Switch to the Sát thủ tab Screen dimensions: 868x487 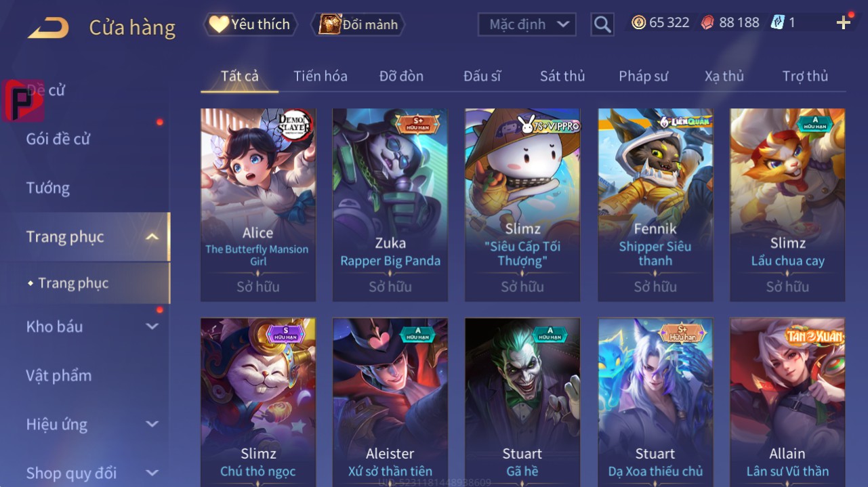click(562, 76)
